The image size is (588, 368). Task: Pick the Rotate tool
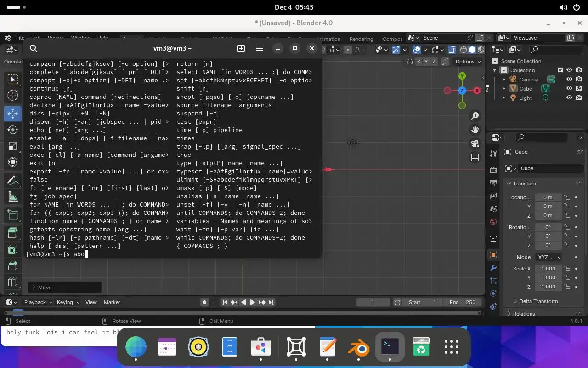pos(13,130)
